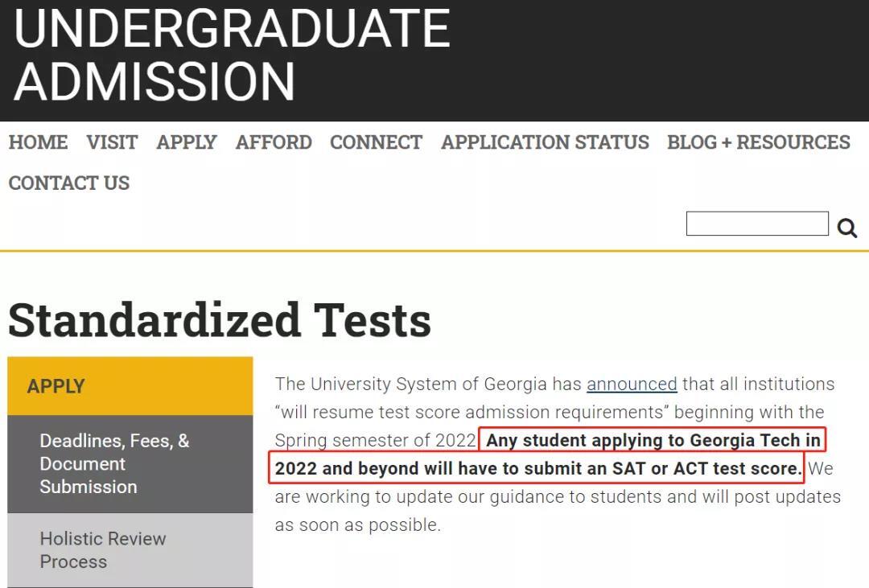
Task: Open the Holistic Review Process sidebar item
Action: tap(130, 549)
